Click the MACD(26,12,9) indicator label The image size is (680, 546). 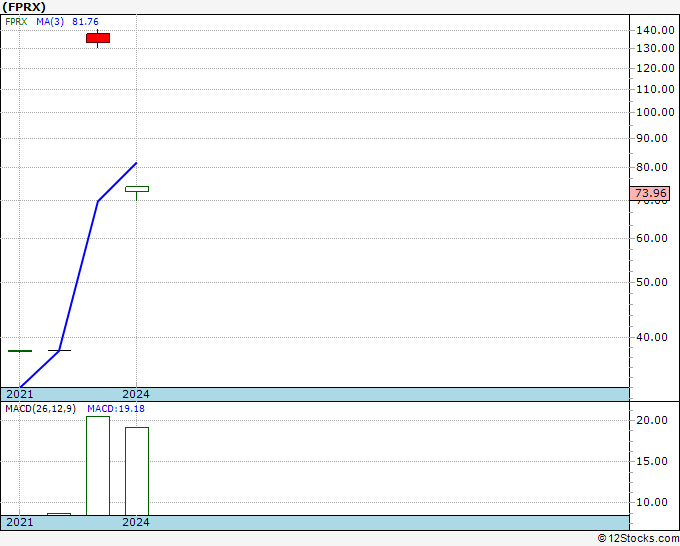(x=40, y=409)
